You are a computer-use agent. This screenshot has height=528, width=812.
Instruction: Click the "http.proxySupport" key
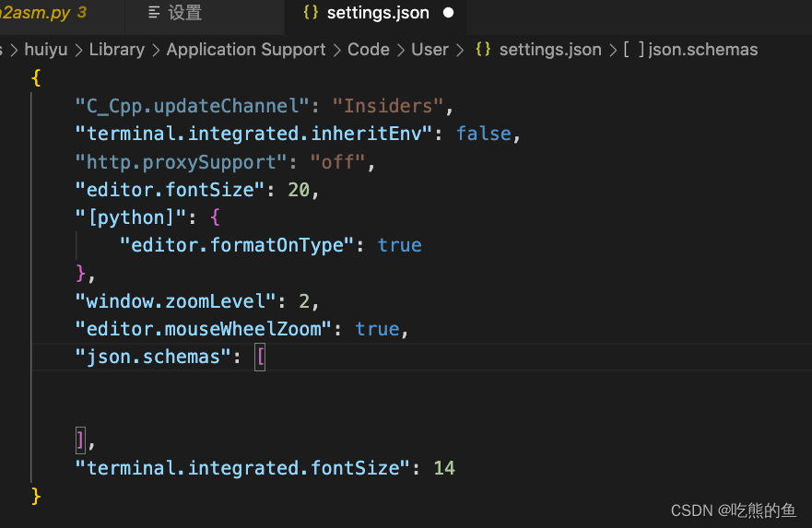point(182,162)
